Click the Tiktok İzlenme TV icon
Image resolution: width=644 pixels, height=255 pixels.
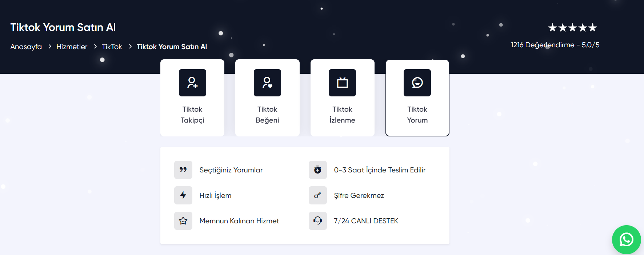[x=342, y=83]
